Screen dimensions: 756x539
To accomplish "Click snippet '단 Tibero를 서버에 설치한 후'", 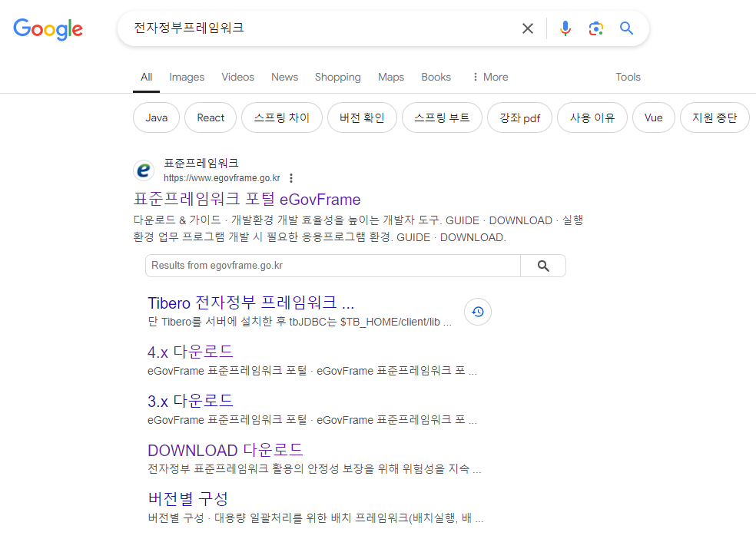I will 300,322.
